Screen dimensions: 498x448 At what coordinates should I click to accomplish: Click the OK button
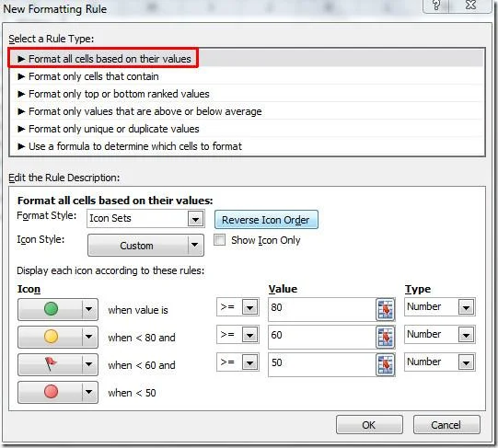point(369,424)
